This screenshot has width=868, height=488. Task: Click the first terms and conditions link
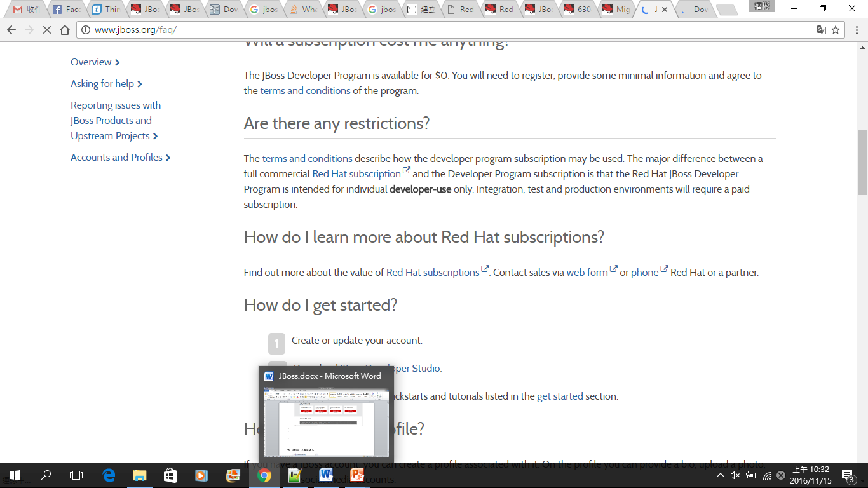click(305, 91)
